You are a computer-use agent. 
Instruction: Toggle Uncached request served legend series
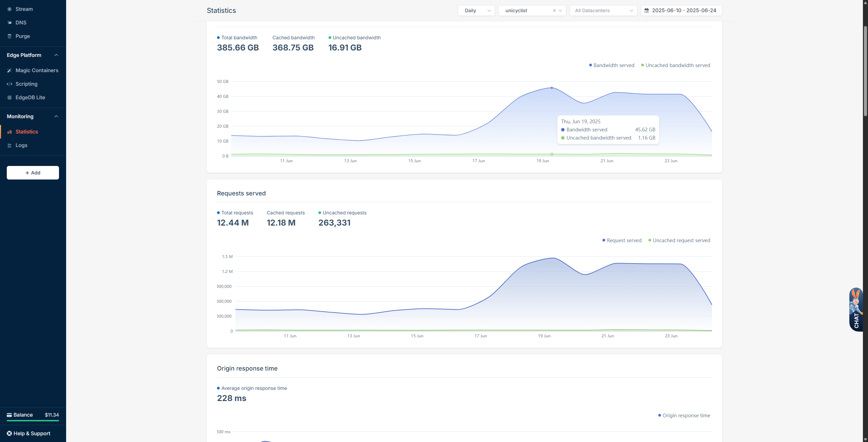pyautogui.click(x=679, y=240)
